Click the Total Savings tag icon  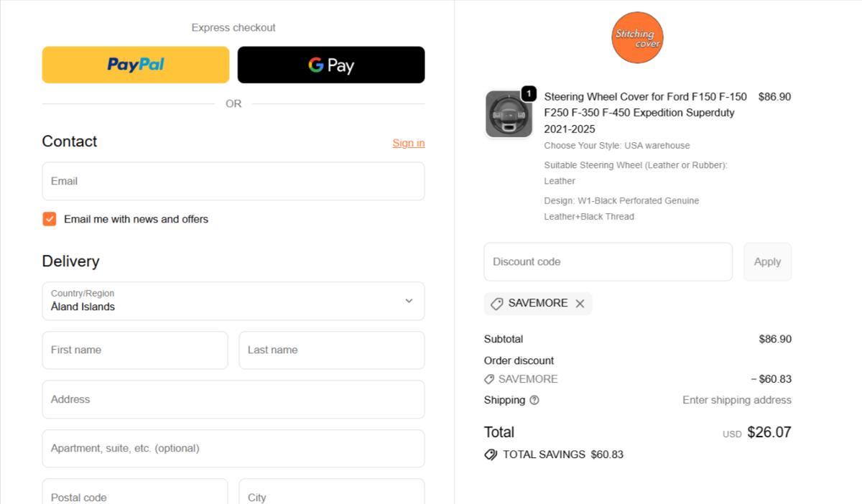point(491,454)
